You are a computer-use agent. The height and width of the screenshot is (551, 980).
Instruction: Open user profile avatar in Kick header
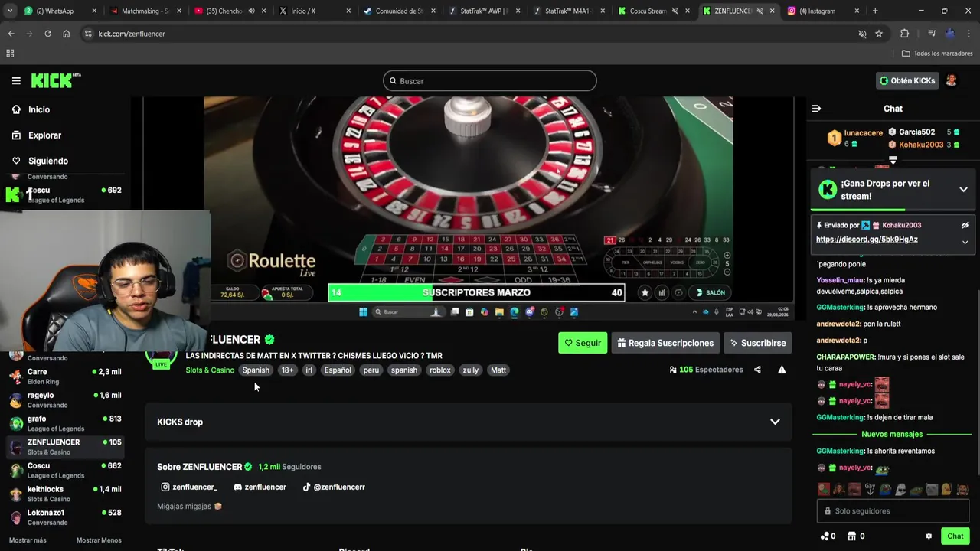pos(951,80)
